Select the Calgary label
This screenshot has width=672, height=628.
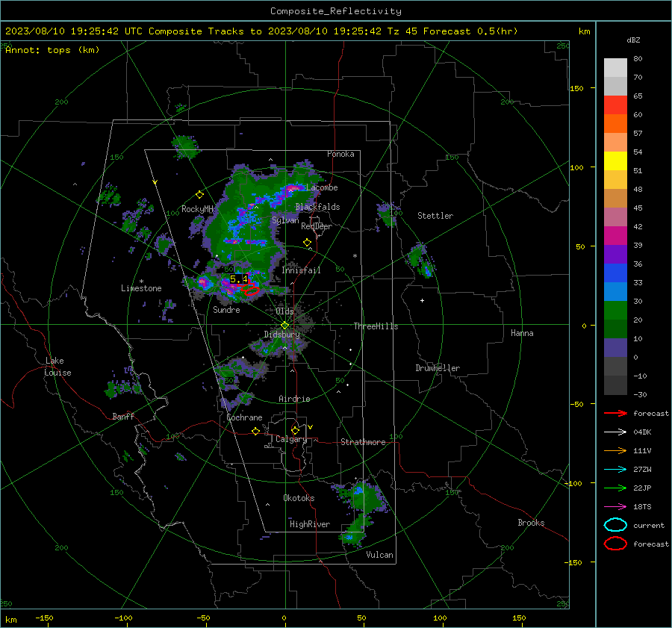[291, 439]
